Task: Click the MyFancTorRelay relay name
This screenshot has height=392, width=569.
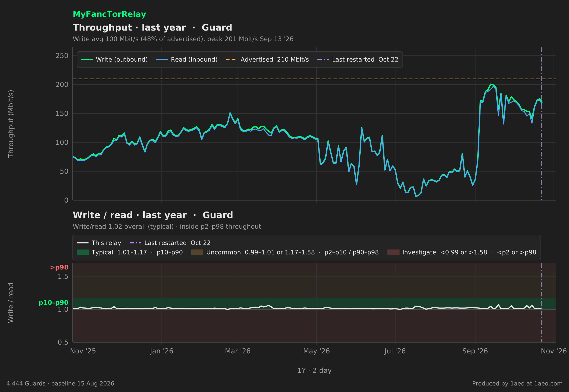Action: click(x=109, y=14)
